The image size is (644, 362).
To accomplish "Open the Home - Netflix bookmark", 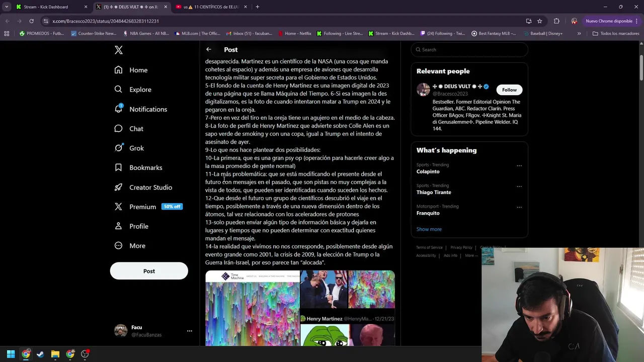I will (294, 34).
